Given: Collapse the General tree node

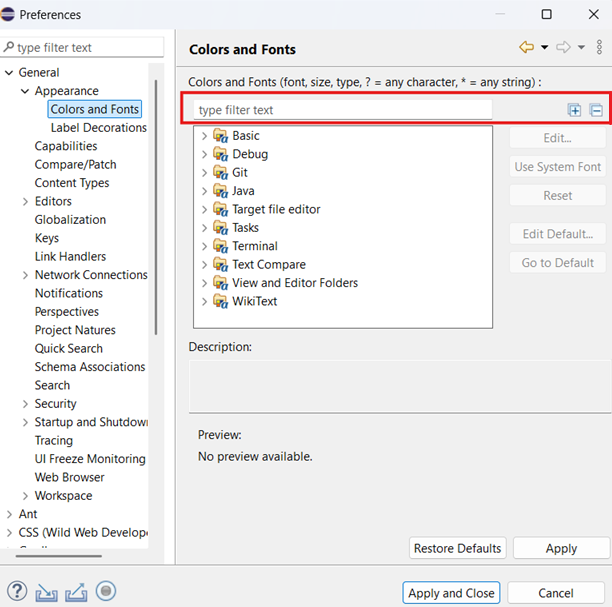Looking at the screenshot, I should coord(9,73).
